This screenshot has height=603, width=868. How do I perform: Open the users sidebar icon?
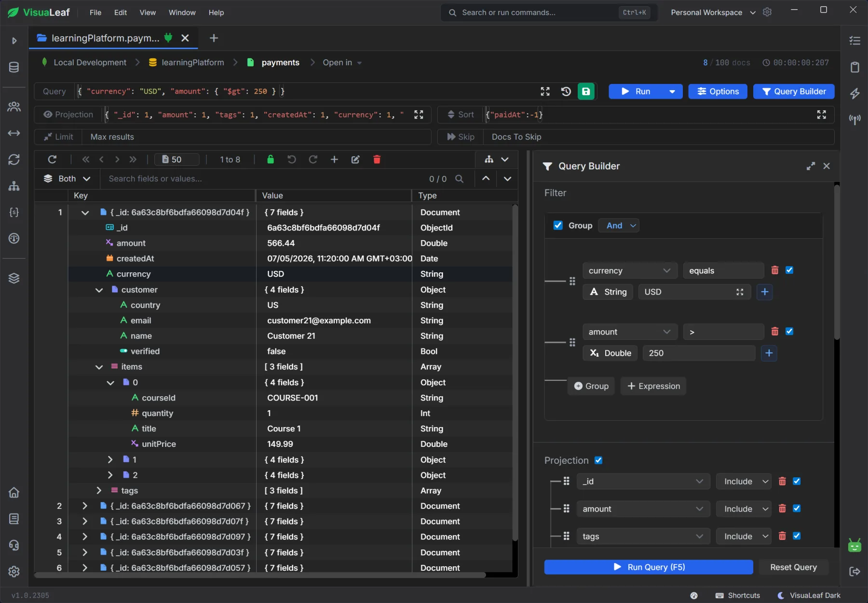[x=14, y=107]
